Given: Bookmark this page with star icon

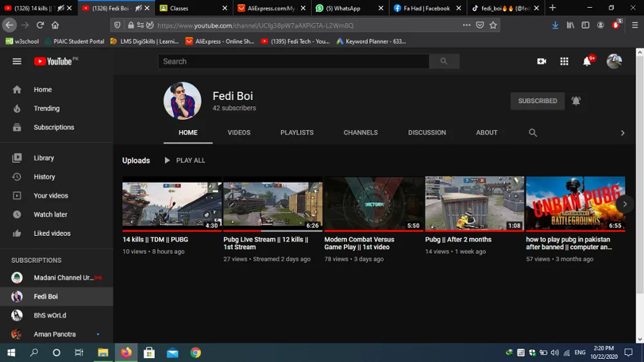Looking at the screenshot, I should (493, 26).
